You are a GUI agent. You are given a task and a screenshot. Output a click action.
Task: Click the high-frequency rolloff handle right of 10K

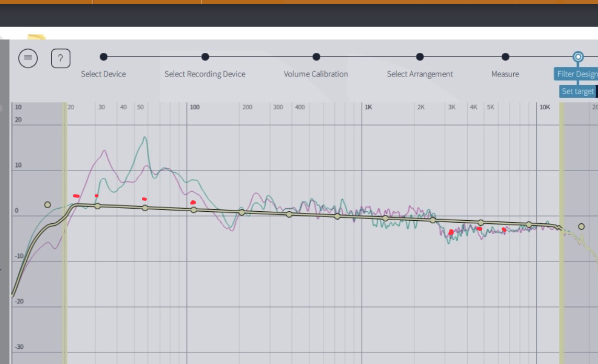581,226
